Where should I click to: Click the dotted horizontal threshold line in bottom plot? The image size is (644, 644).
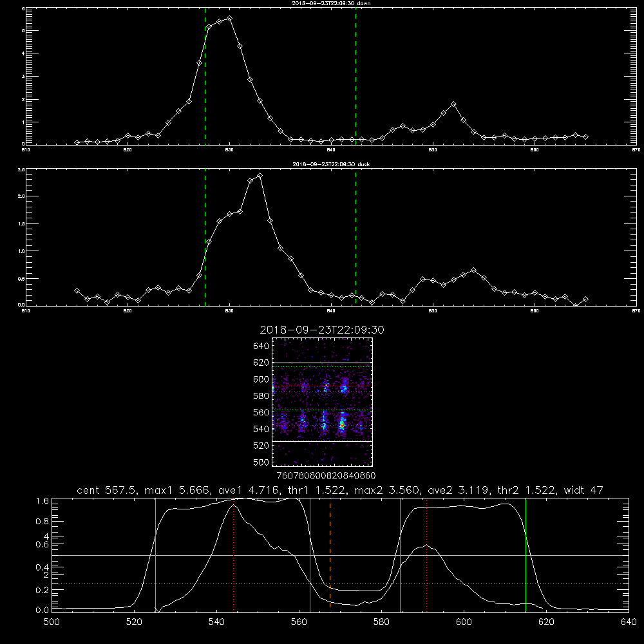coord(340,583)
